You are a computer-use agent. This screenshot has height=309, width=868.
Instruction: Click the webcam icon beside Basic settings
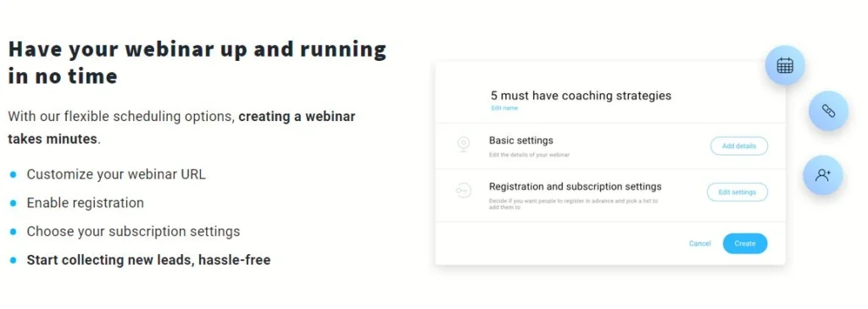pos(464,146)
